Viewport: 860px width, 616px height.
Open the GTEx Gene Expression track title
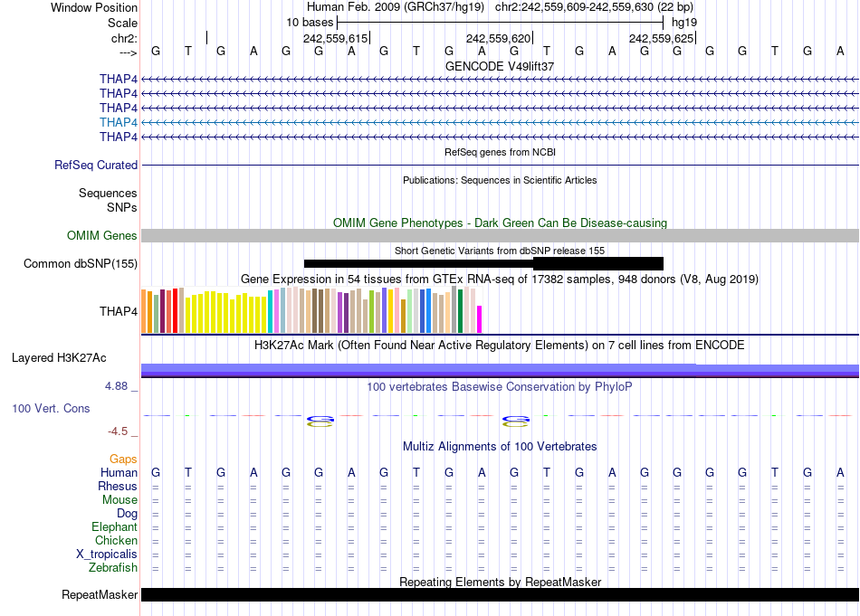tap(500, 279)
